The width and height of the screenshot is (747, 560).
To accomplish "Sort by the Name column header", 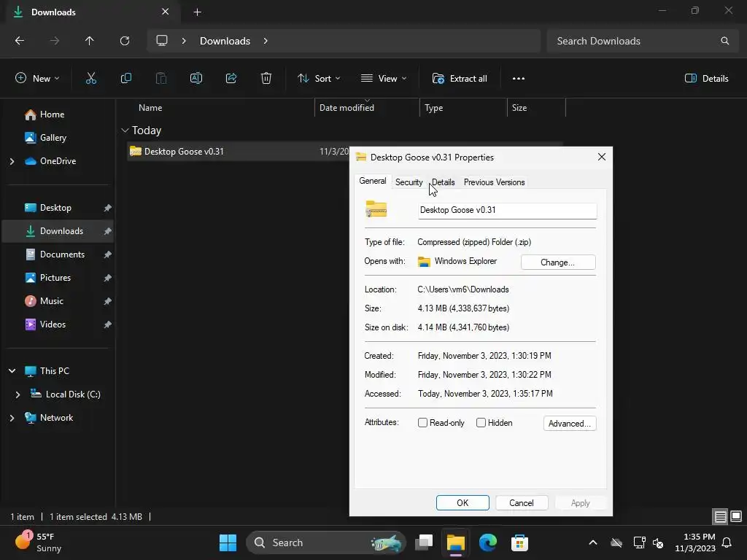I will [150, 108].
